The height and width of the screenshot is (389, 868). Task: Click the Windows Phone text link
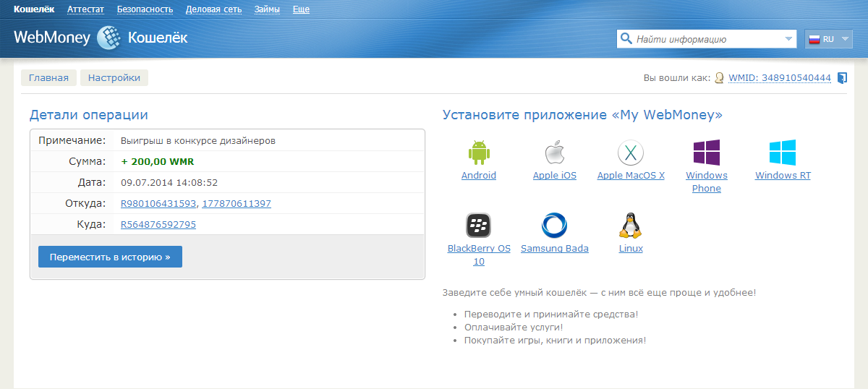pos(707,182)
